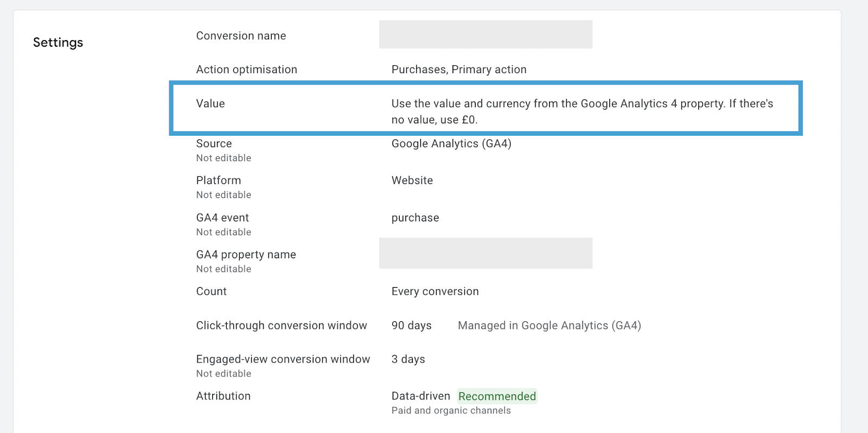Open the Attribution setting label

224,396
